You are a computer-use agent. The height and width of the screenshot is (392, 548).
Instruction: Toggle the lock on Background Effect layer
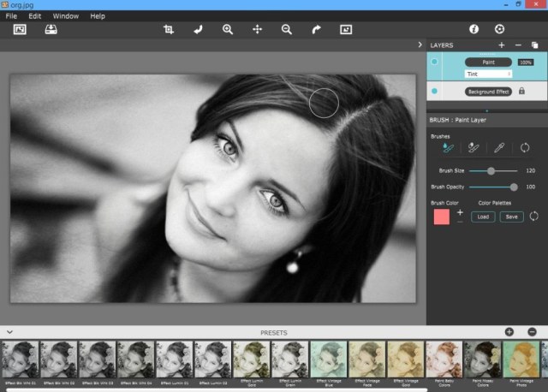click(521, 91)
